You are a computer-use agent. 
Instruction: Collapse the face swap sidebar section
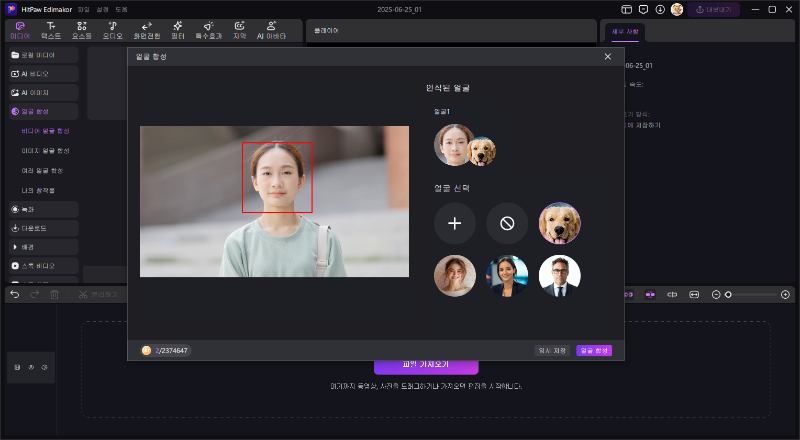pyautogui.click(x=43, y=111)
